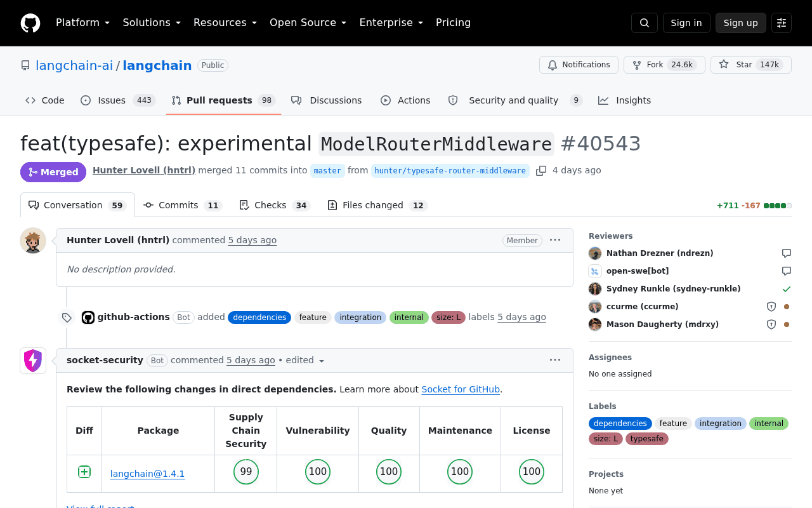812x508 pixels.
Task: Open hunter/typesafe-router-middleware branch link
Action: (x=450, y=171)
